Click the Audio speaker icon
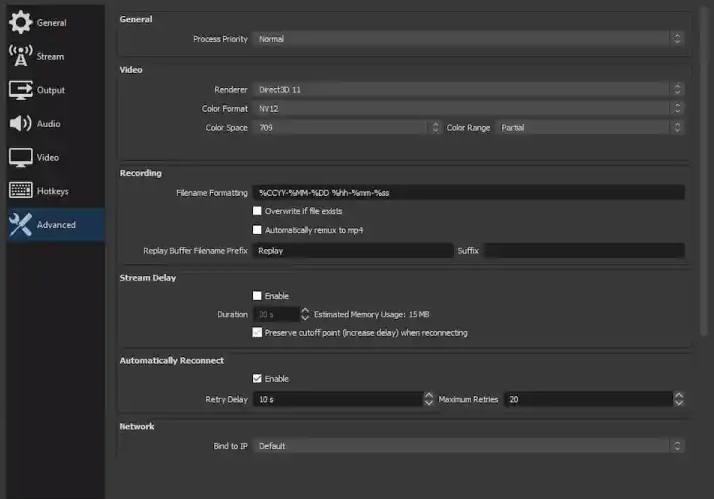This screenshot has height=499, width=714. click(x=20, y=123)
